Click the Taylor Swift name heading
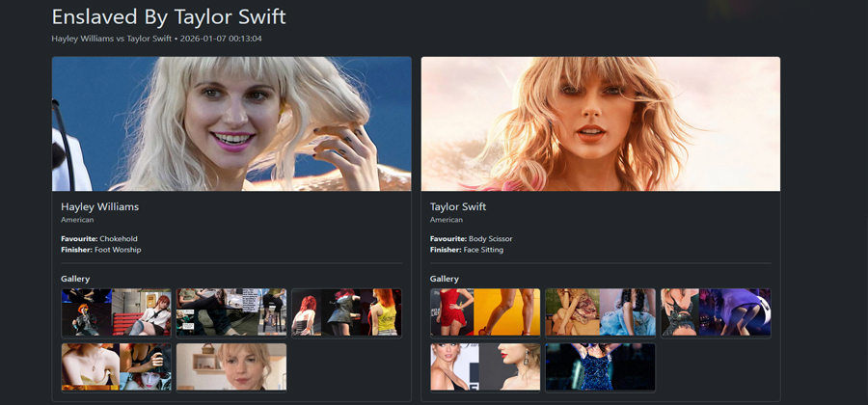This screenshot has width=868, height=405. [x=458, y=206]
